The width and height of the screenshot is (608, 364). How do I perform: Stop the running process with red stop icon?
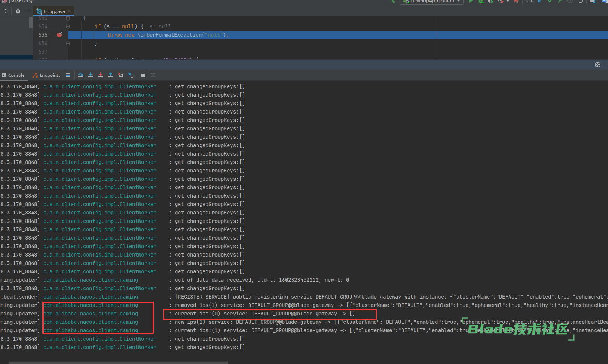point(516,2)
